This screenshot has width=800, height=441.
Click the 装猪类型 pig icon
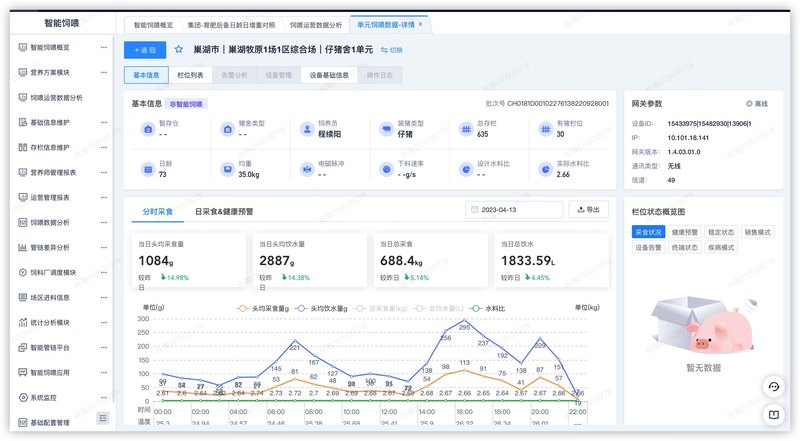[x=387, y=130]
